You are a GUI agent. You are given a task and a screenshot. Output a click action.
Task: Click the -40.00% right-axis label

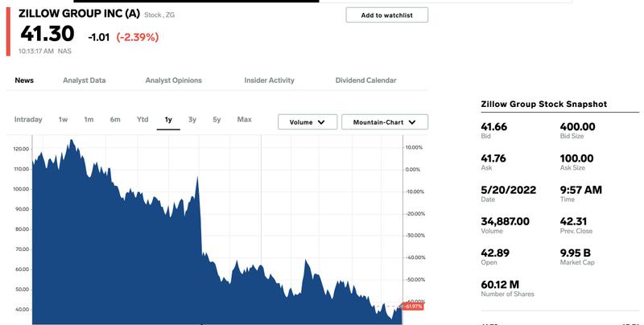click(x=415, y=257)
